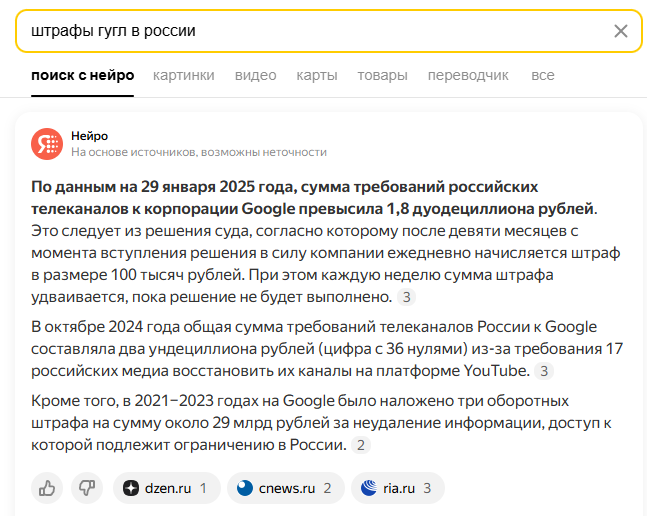Open the 'видео' tab

coord(255,75)
